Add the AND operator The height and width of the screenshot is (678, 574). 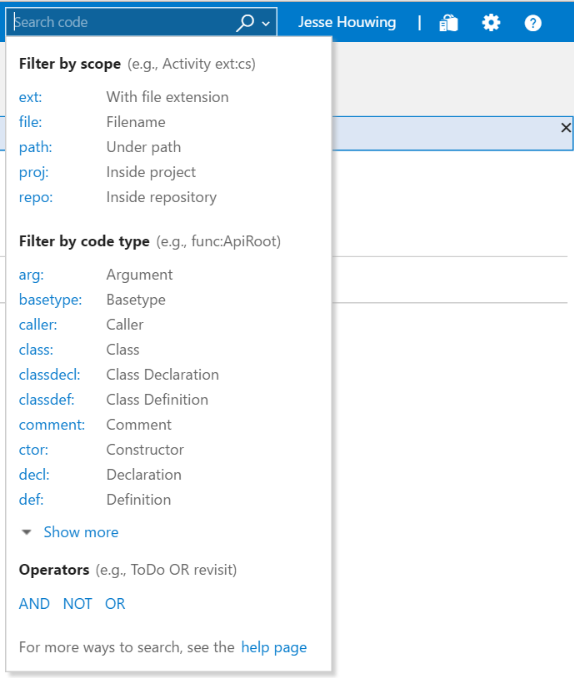(34, 604)
